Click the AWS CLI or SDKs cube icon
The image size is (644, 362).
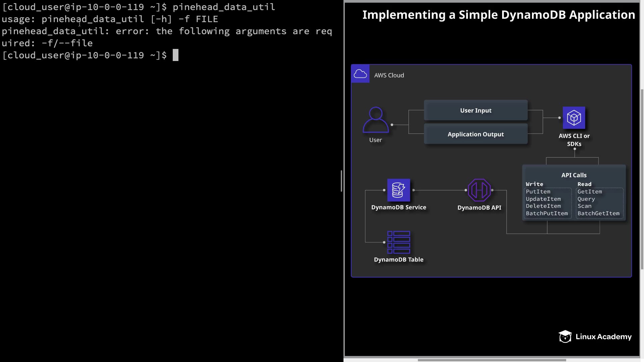[574, 118]
